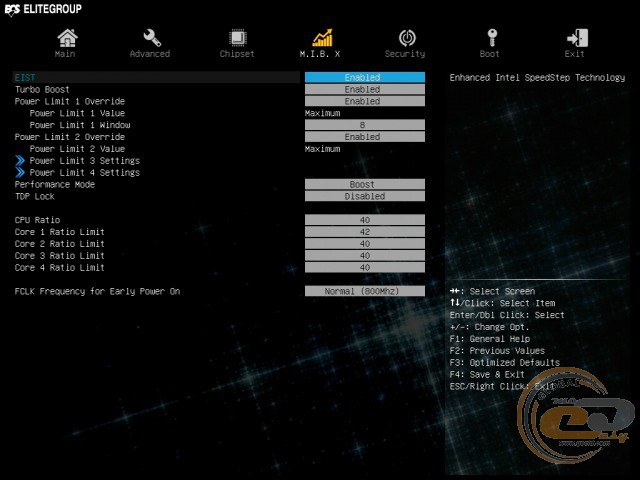Switch to the Boot tab label
640x480 pixels.
pyautogui.click(x=489, y=54)
